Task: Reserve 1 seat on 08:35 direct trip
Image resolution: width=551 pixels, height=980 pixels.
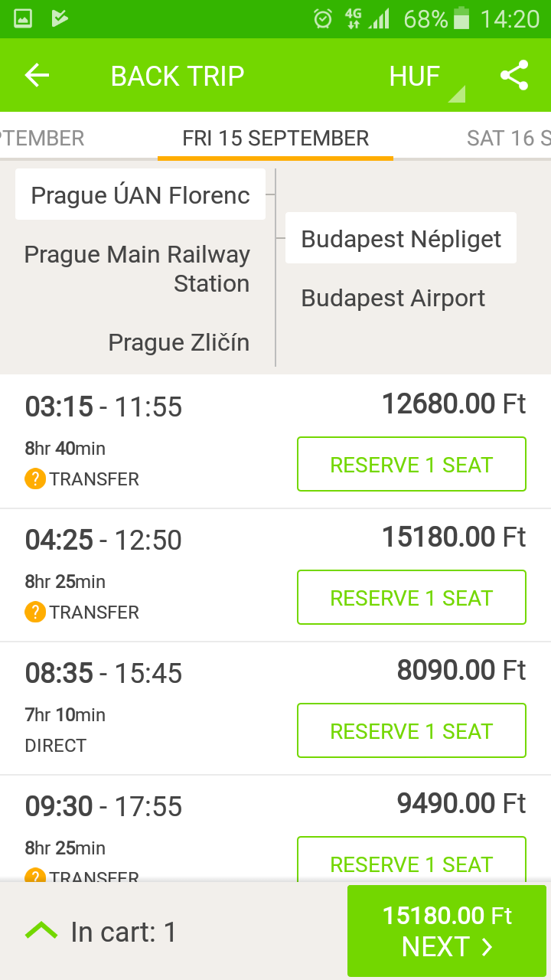Action: (412, 730)
